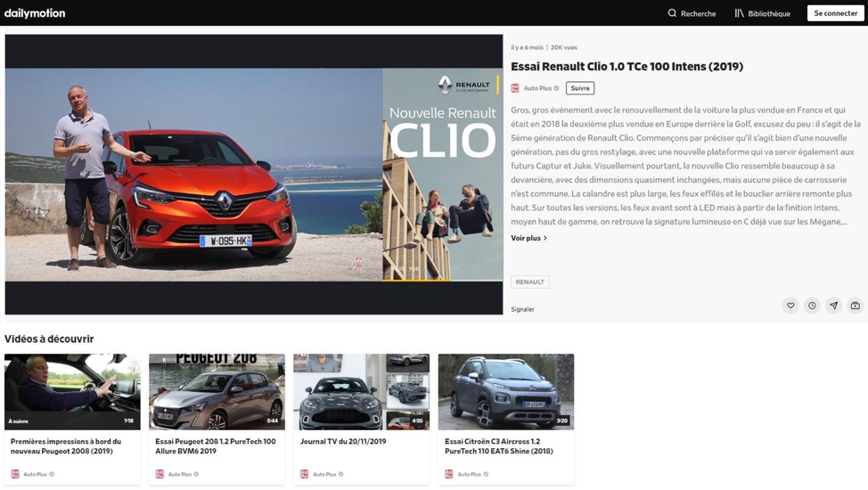
Task: Click Auto Plus avatar on Journal TV card
Action: pos(304,475)
